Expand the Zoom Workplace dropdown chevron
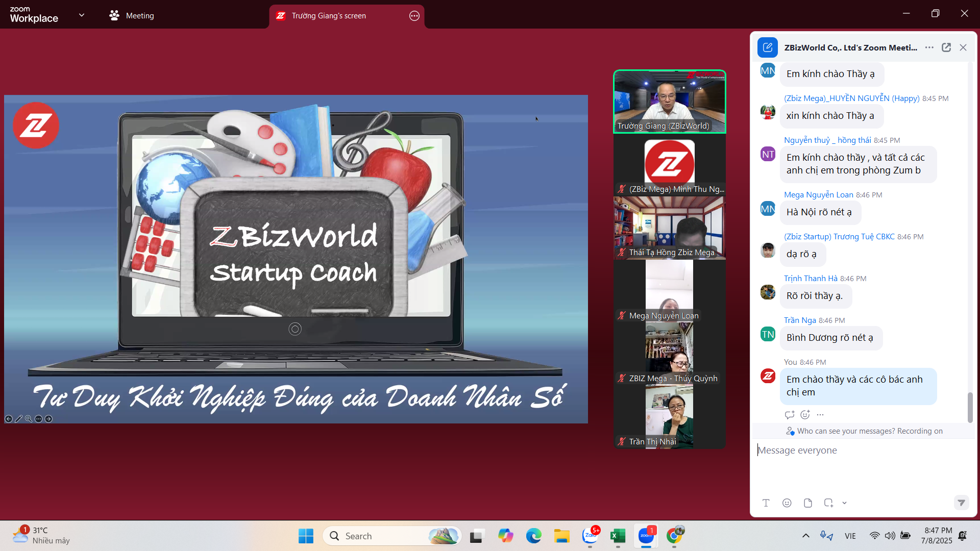The image size is (980, 551). point(82,15)
